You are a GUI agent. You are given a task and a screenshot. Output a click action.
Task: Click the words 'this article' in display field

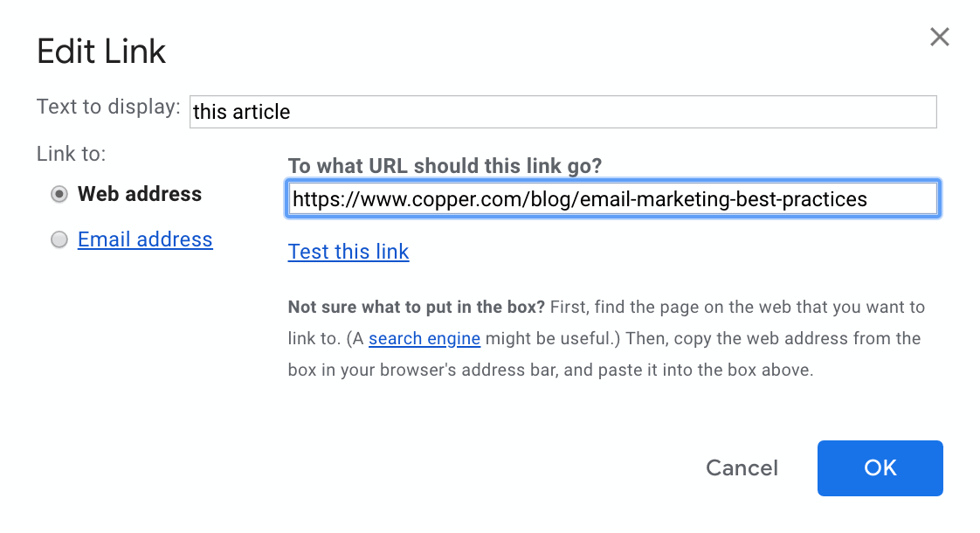coord(242,112)
